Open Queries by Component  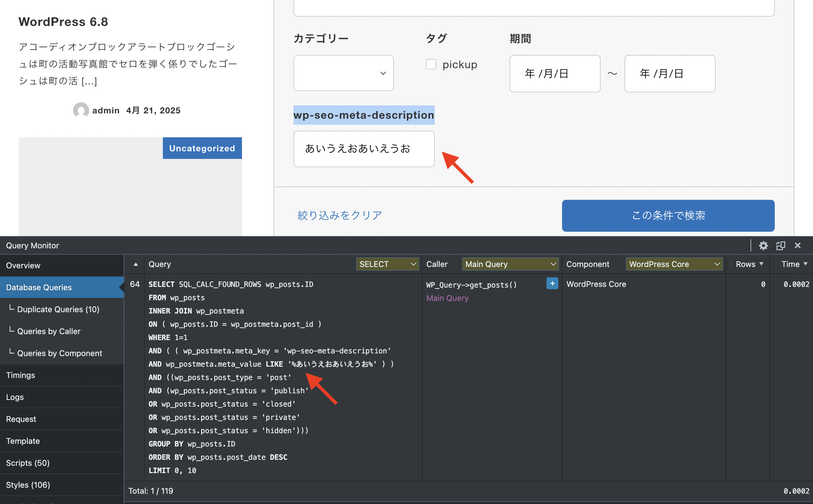tap(62, 353)
